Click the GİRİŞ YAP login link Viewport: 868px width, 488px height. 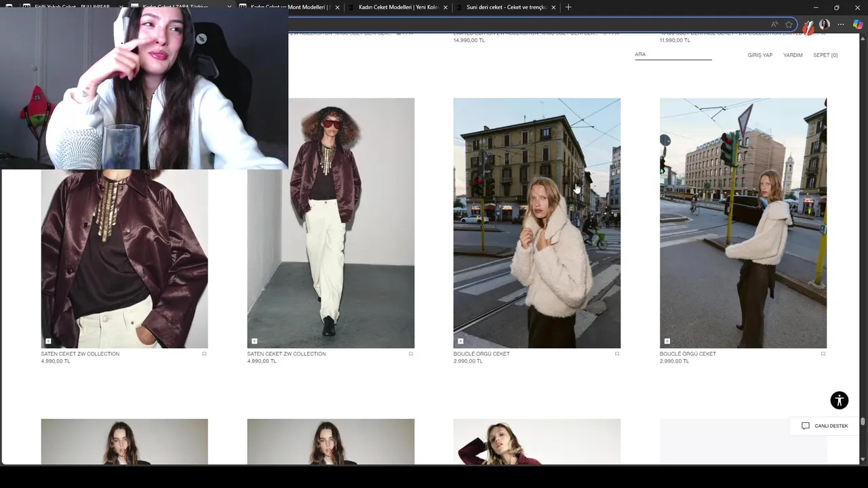click(760, 55)
